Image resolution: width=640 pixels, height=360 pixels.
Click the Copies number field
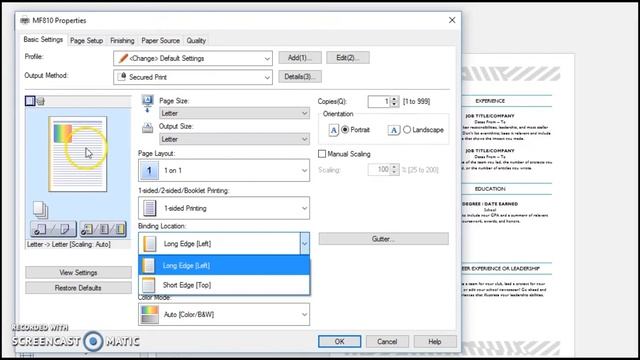(x=379, y=102)
